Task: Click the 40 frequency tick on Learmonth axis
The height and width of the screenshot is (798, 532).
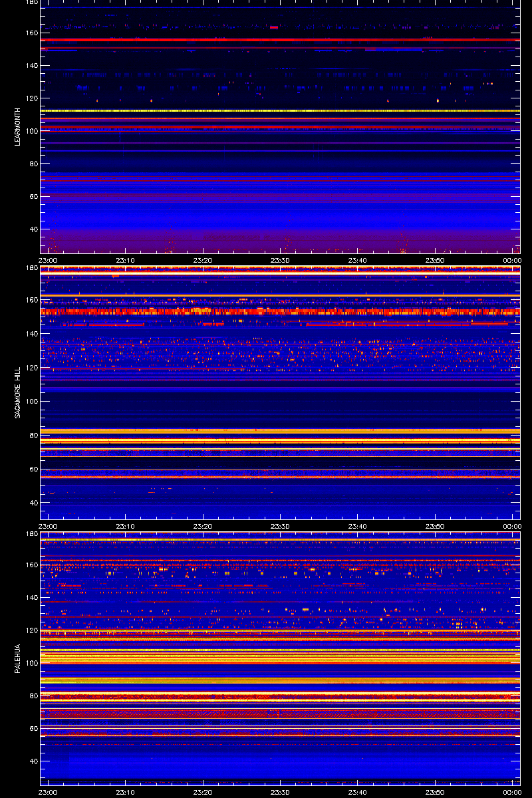Action: point(34,229)
